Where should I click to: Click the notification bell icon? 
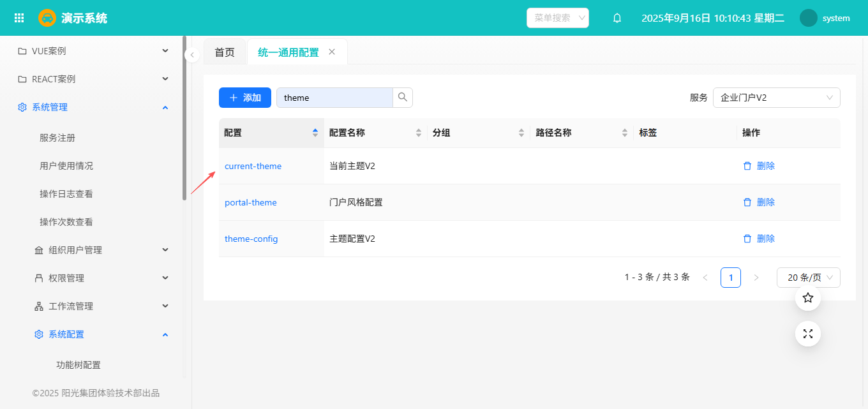617,18
